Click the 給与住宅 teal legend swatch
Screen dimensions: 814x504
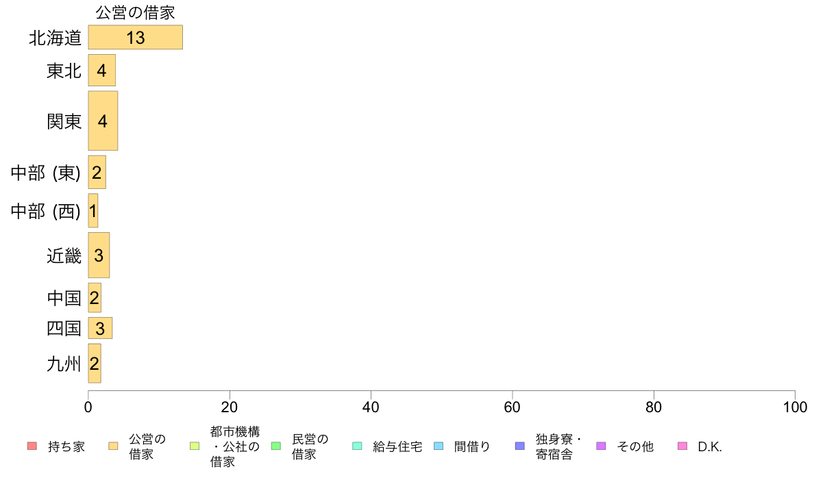(357, 446)
